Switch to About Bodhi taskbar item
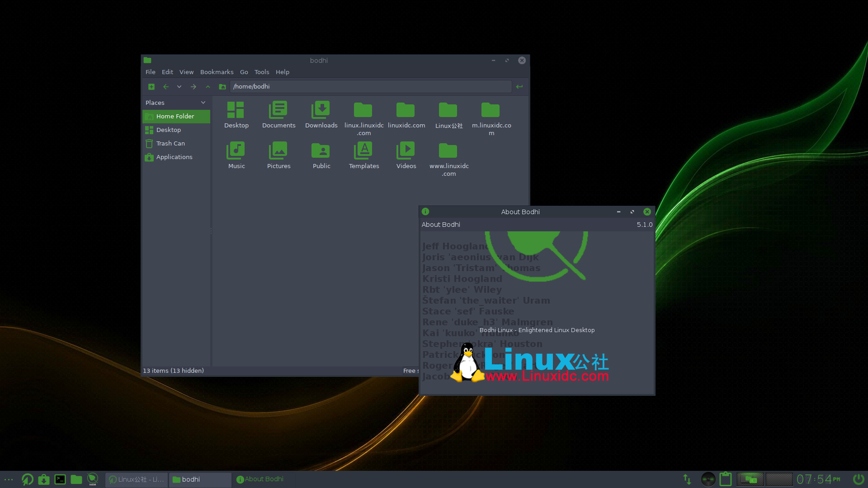This screenshot has width=868, height=488. click(264, 479)
